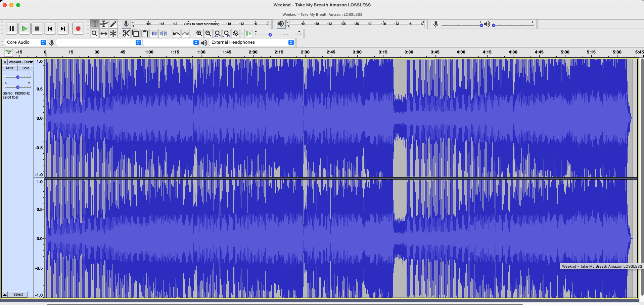The width and height of the screenshot is (644, 305).
Task: Adjust the playback speed slider
Action: coord(277,33)
